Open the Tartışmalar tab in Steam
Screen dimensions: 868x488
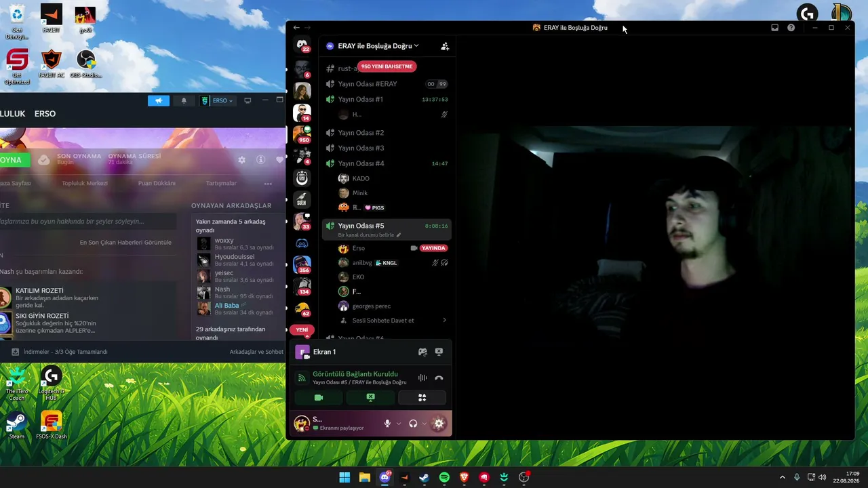[x=221, y=183]
